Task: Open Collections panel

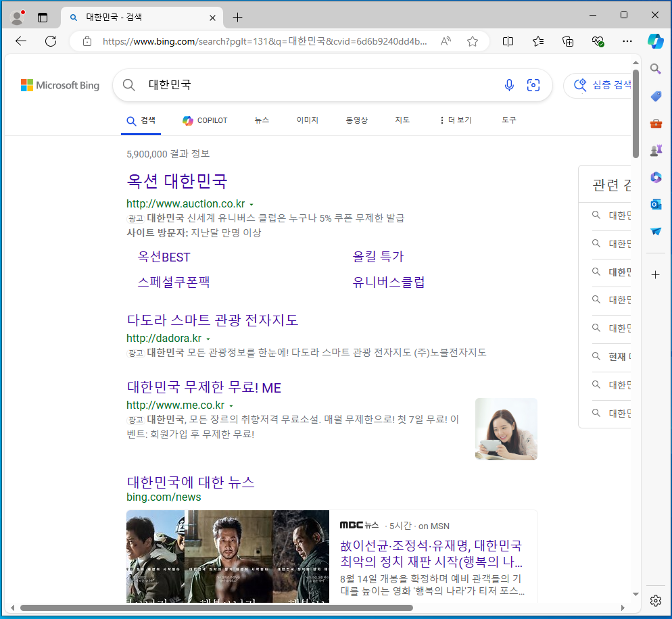Action: (568, 41)
